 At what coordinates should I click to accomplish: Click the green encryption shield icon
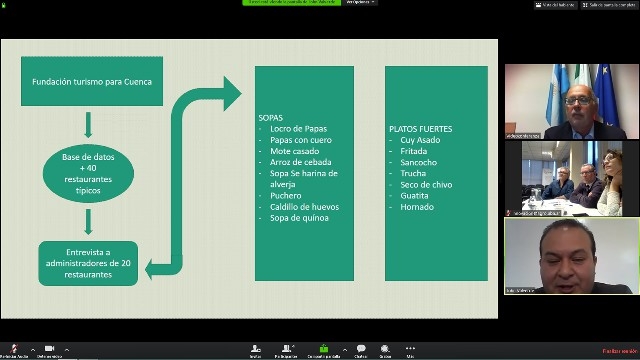[x=4, y=5]
